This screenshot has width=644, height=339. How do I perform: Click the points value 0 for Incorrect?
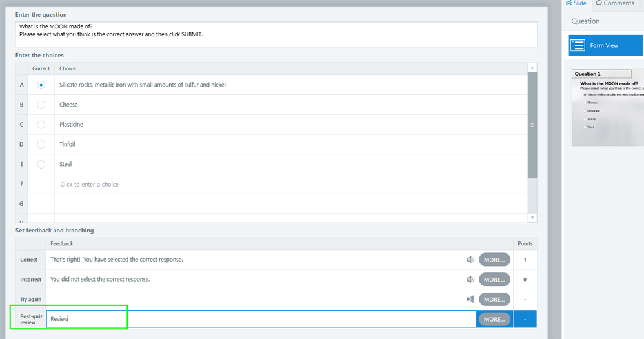[525, 280]
